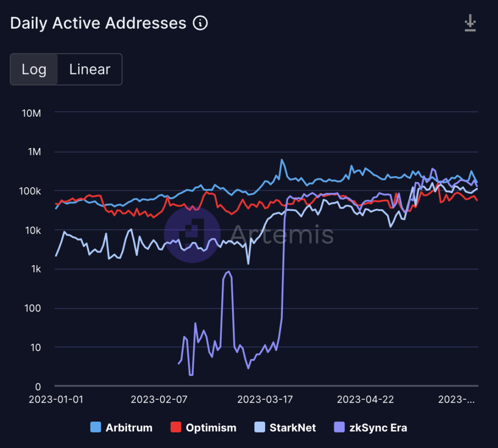This screenshot has height=448, width=498.
Task: Toggle the StarkNet series via its legend label
Action: (293, 428)
